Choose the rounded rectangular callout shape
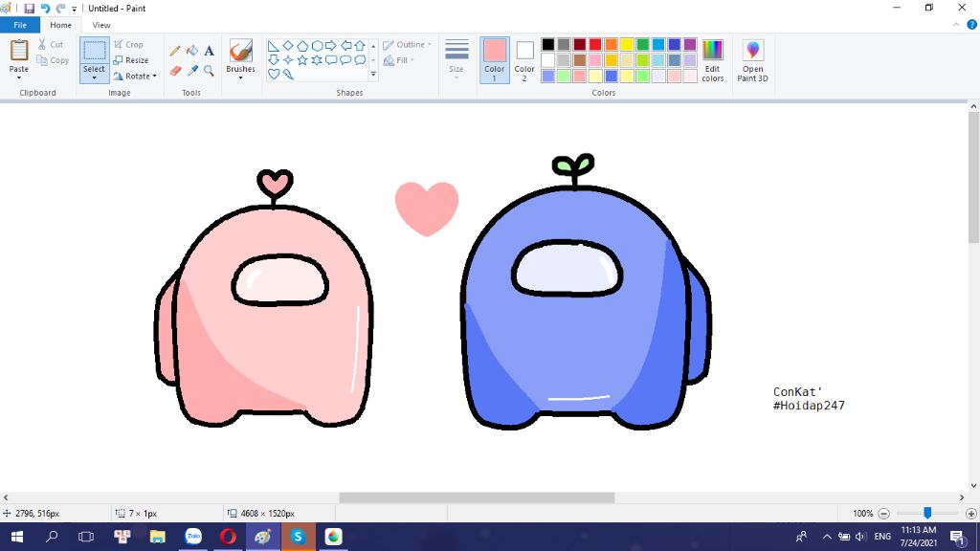980x551 pixels. 330,60
